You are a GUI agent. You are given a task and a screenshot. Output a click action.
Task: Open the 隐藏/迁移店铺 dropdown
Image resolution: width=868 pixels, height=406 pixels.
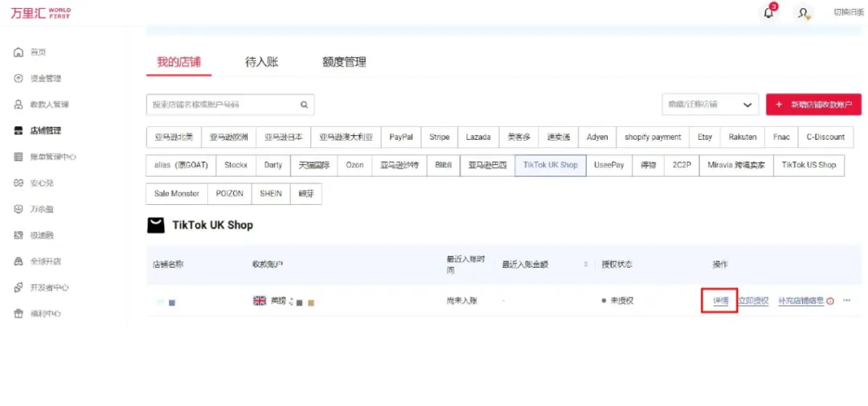point(710,105)
